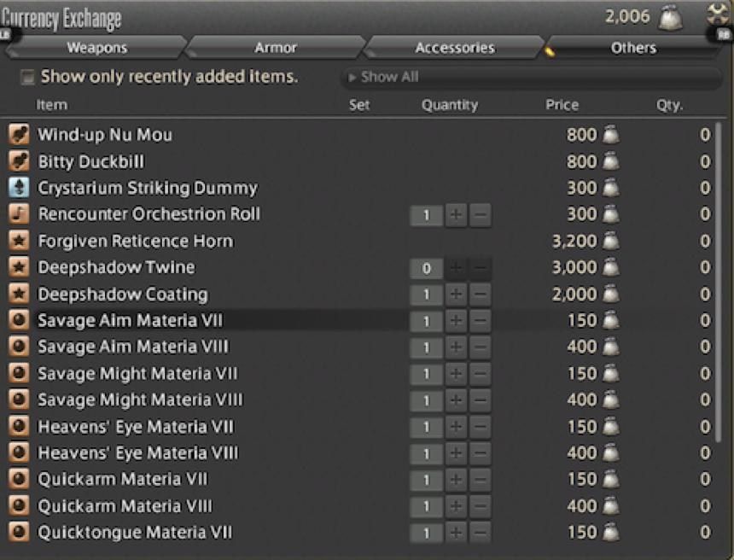The height and width of the screenshot is (560, 734).
Task: Decrease quantity for Rencounter Orchestrion Roll
Action: 481,215
